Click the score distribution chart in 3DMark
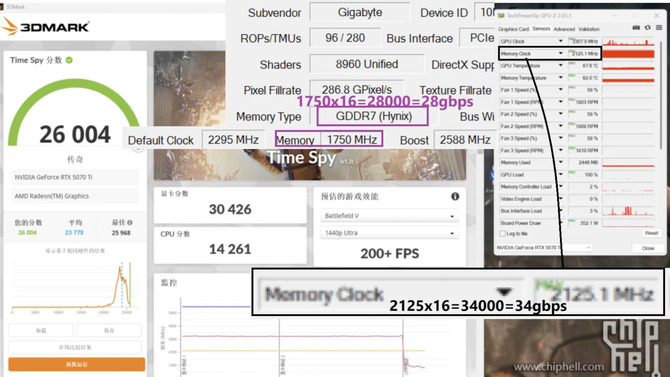Viewport: 670px width, 377px height. (x=75, y=286)
